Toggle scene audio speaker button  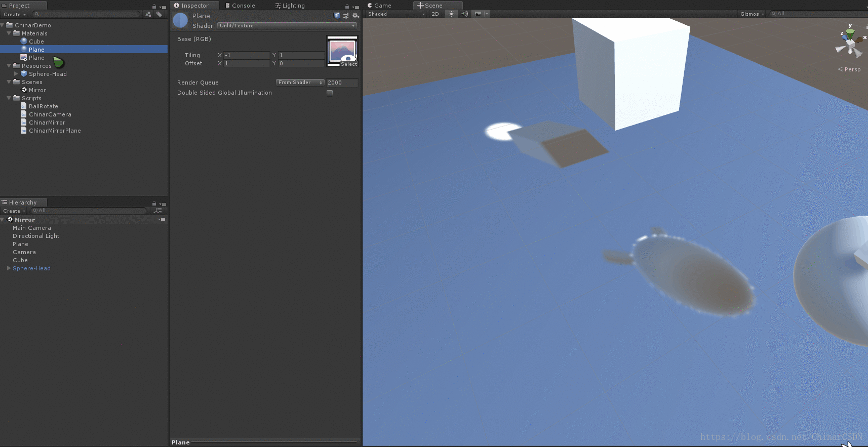(465, 14)
